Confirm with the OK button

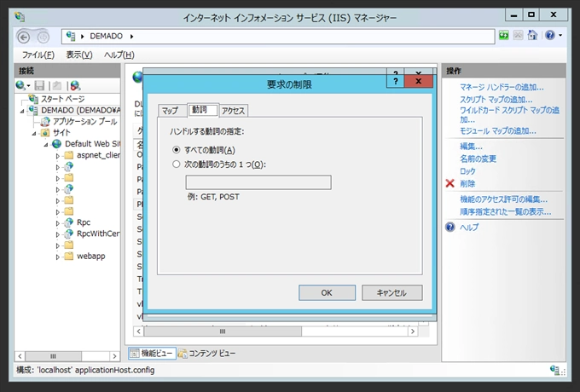point(327,292)
